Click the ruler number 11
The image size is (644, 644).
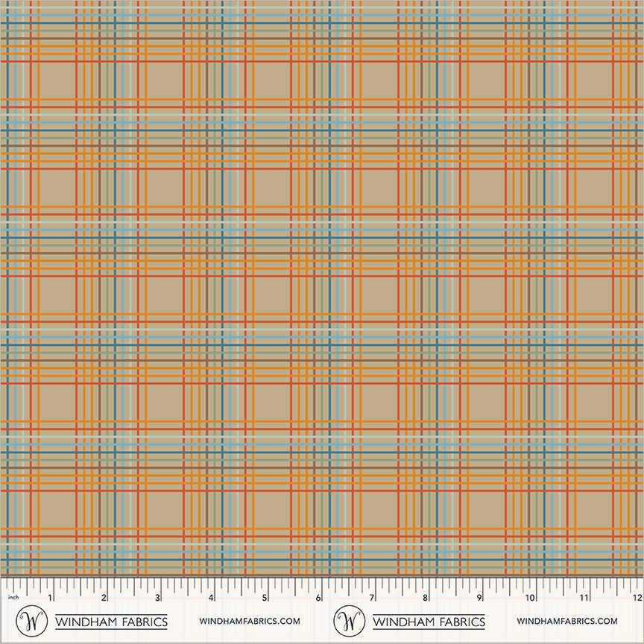pos(584,598)
